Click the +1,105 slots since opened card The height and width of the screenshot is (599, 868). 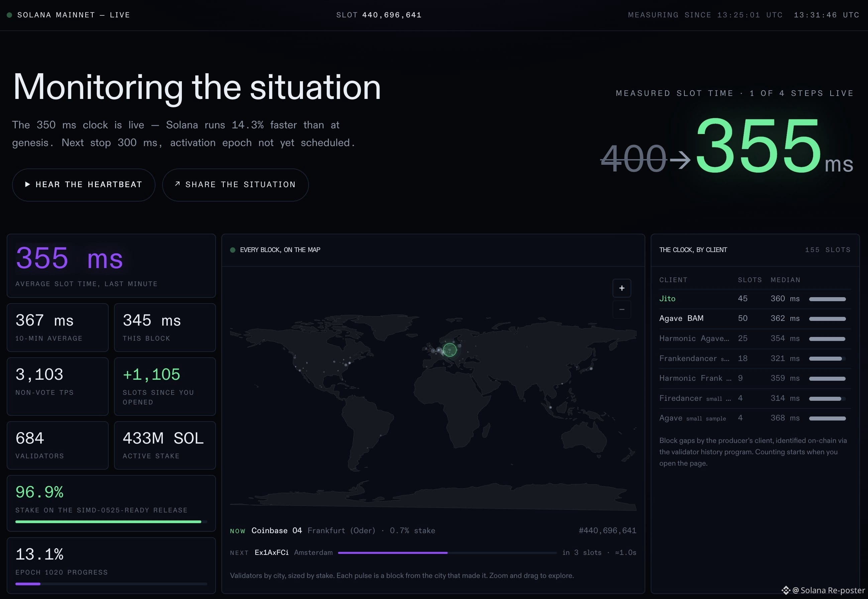coord(165,386)
